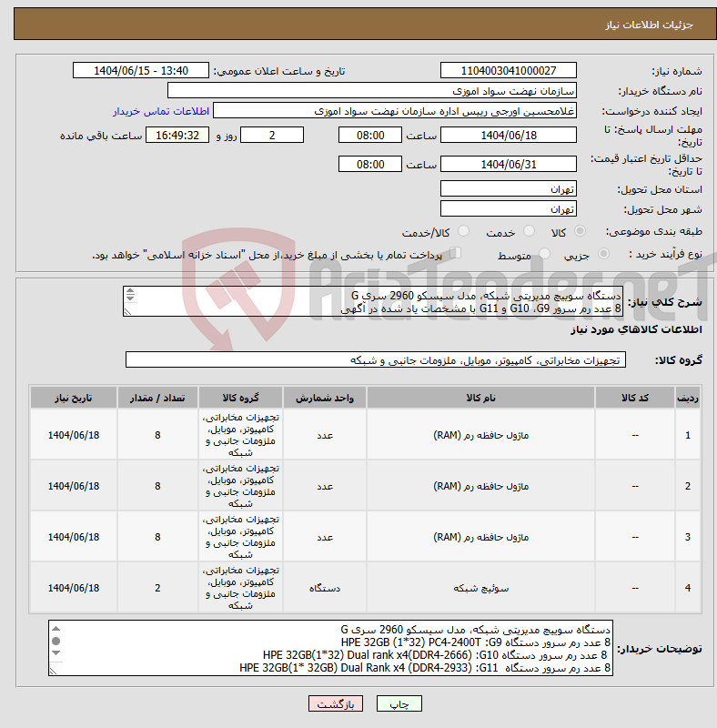Click ماژول حافظه رم (RAM) in row 1
Screen dimensions: 717x728
480,435
